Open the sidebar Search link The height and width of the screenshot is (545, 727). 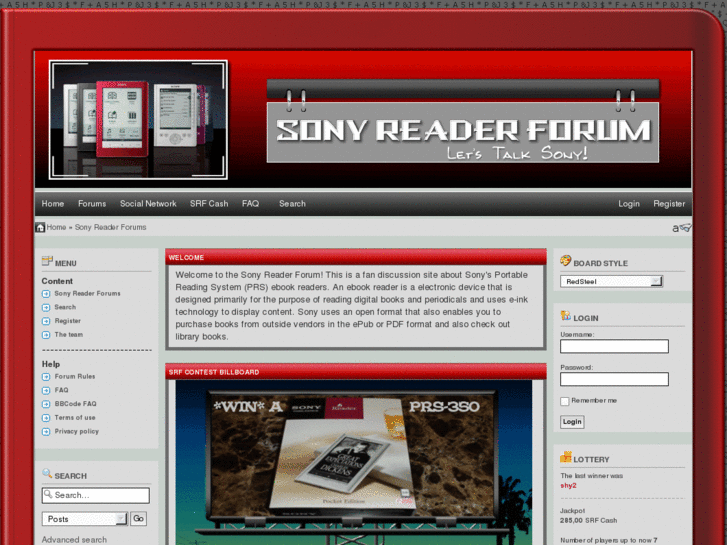(x=65, y=308)
